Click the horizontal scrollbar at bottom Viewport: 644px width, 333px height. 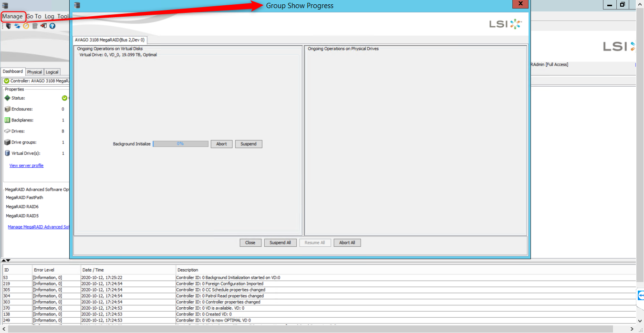pos(310,329)
